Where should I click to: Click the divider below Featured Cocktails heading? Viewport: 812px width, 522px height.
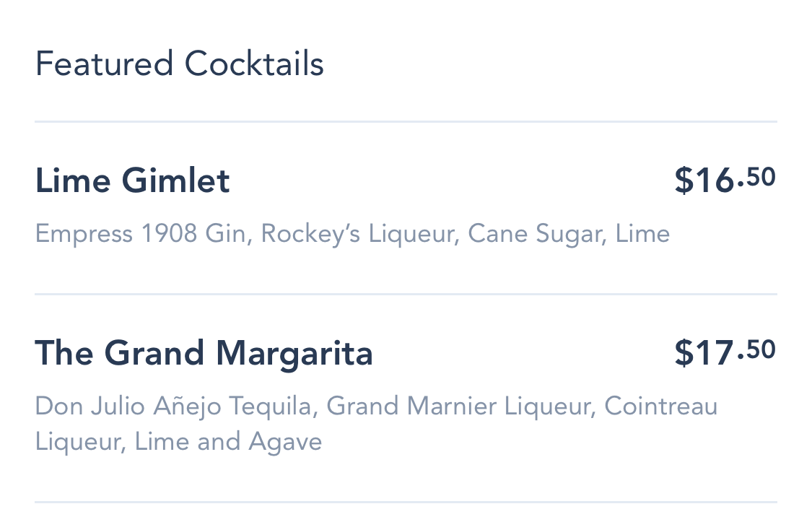406,122
